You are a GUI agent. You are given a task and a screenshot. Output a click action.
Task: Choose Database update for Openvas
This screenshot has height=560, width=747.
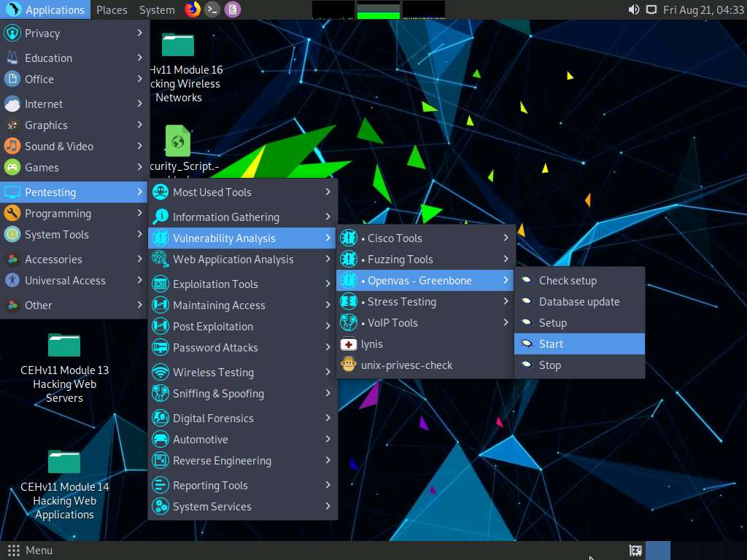pyautogui.click(x=579, y=301)
